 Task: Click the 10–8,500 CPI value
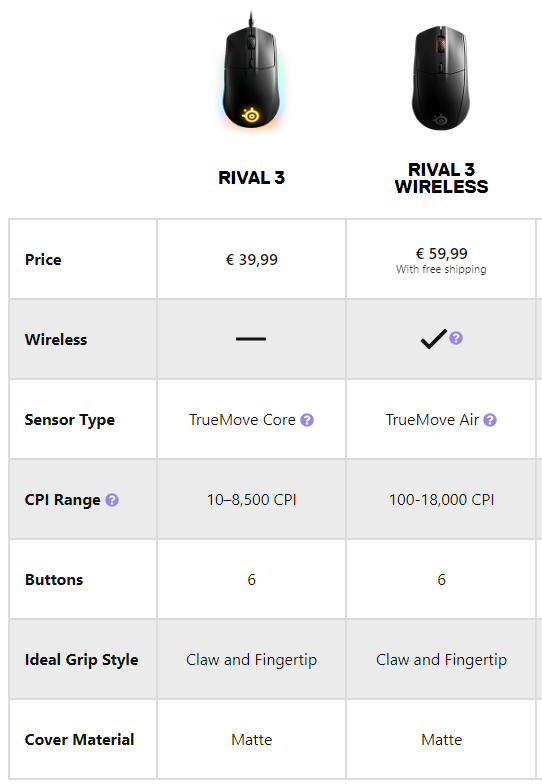pyautogui.click(x=252, y=500)
